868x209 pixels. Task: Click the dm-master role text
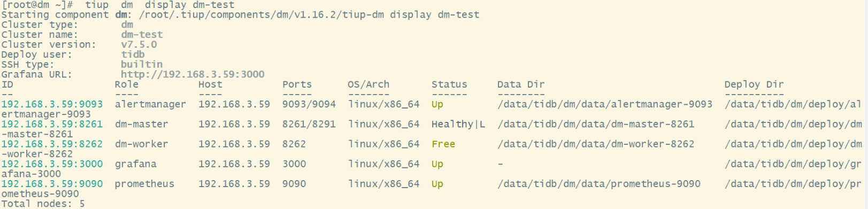[141, 124]
